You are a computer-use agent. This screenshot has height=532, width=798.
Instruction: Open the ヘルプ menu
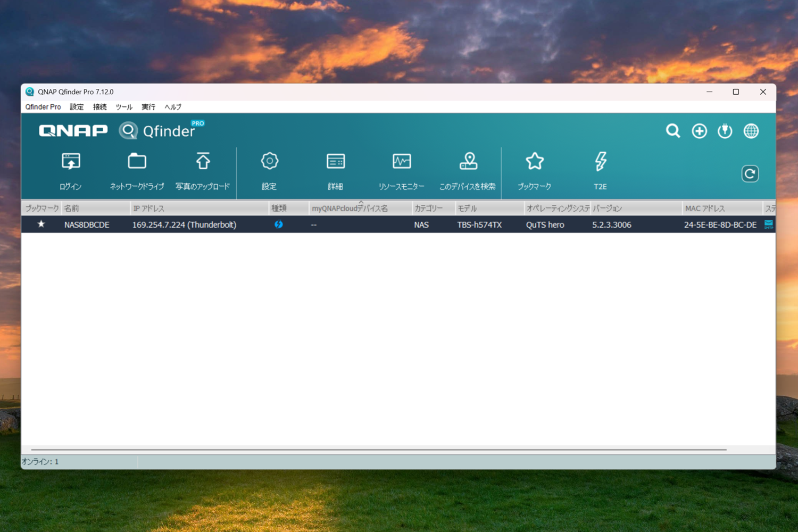173,107
